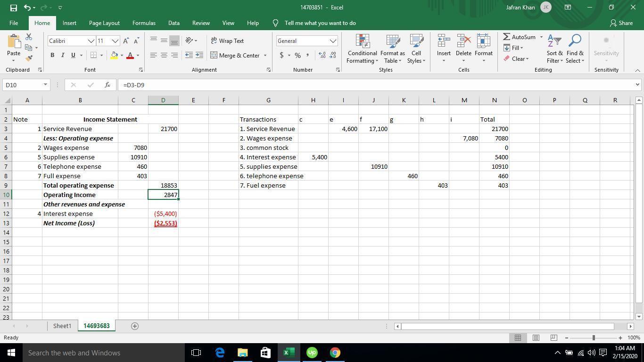Click the Insert Function fx icon
Viewport: 644px width, 362px height.
tap(107, 85)
